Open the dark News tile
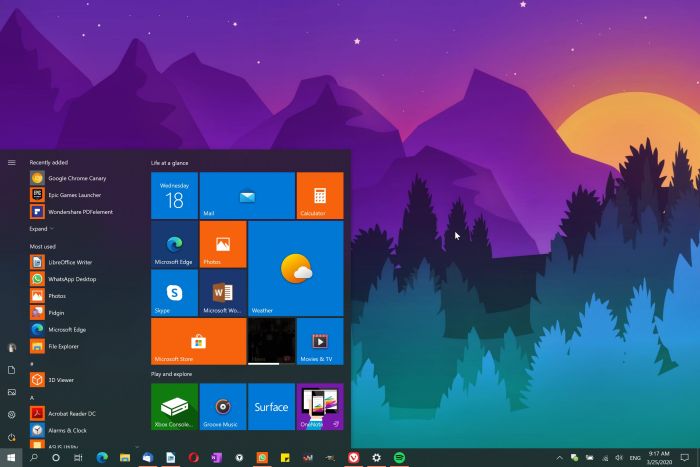 (271, 342)
